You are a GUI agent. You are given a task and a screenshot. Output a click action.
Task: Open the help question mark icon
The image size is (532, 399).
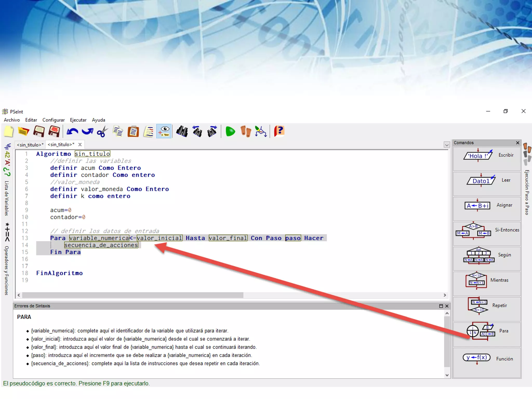coord(279,131)
